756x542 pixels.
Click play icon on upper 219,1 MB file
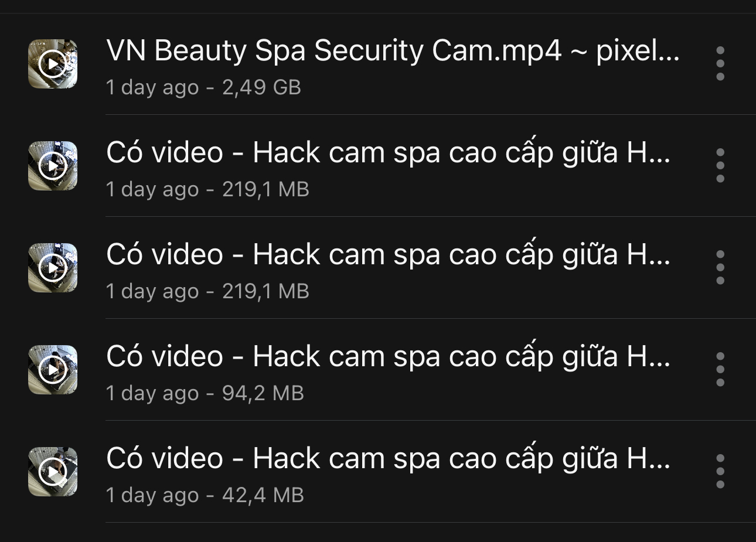[53, 166]
